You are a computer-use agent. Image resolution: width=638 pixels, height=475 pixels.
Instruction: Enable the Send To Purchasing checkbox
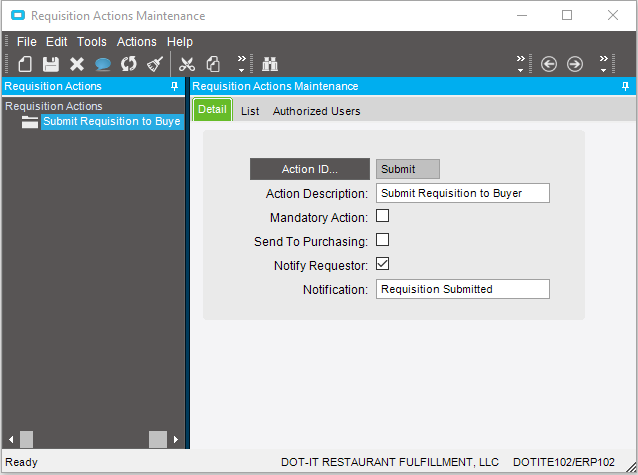382,240
